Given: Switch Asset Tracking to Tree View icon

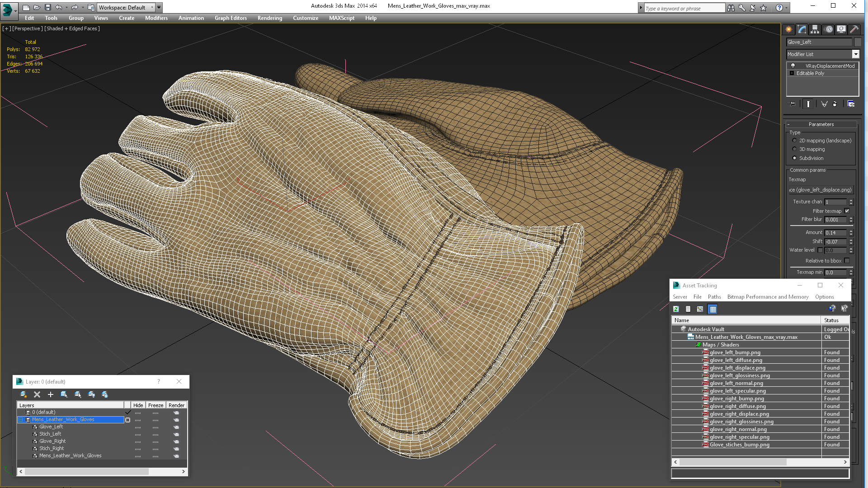Looking at the screenshot, I should click(700, 309).
